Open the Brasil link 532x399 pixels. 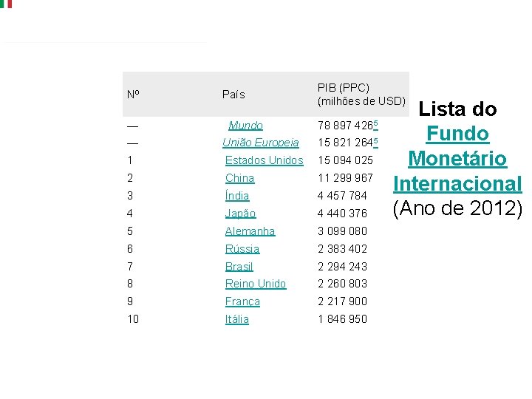pyautogui.click(x=239, y=267)
